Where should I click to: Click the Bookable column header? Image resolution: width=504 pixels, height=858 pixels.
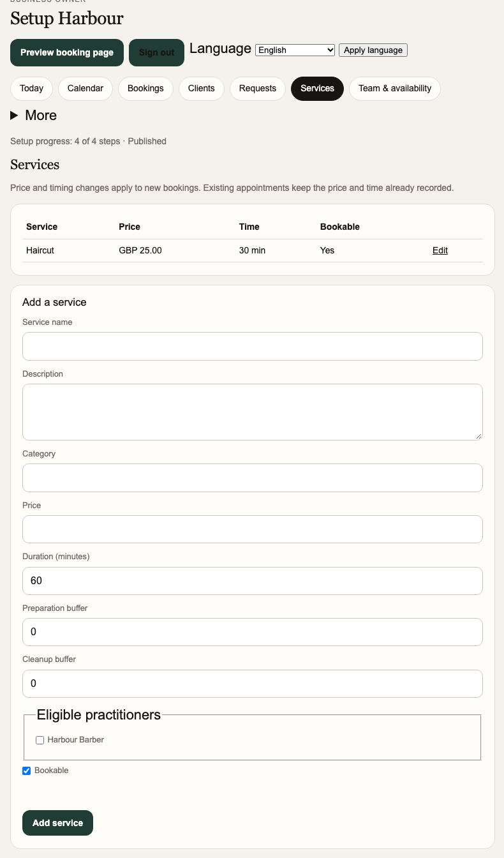(340, 227)
